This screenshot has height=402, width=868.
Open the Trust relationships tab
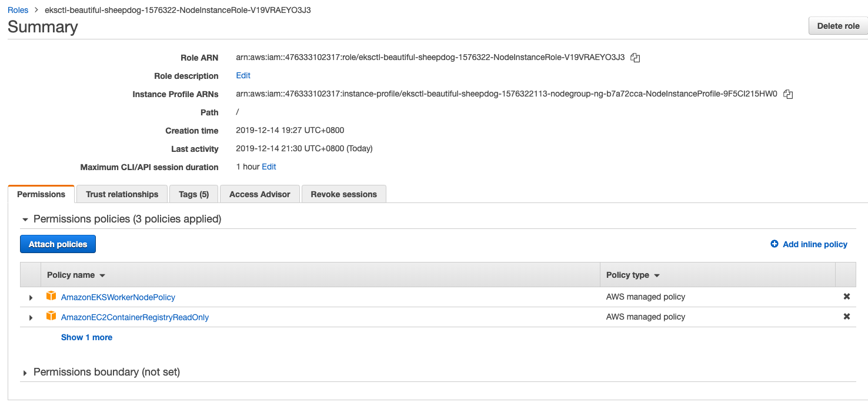[x=122, y=194]
